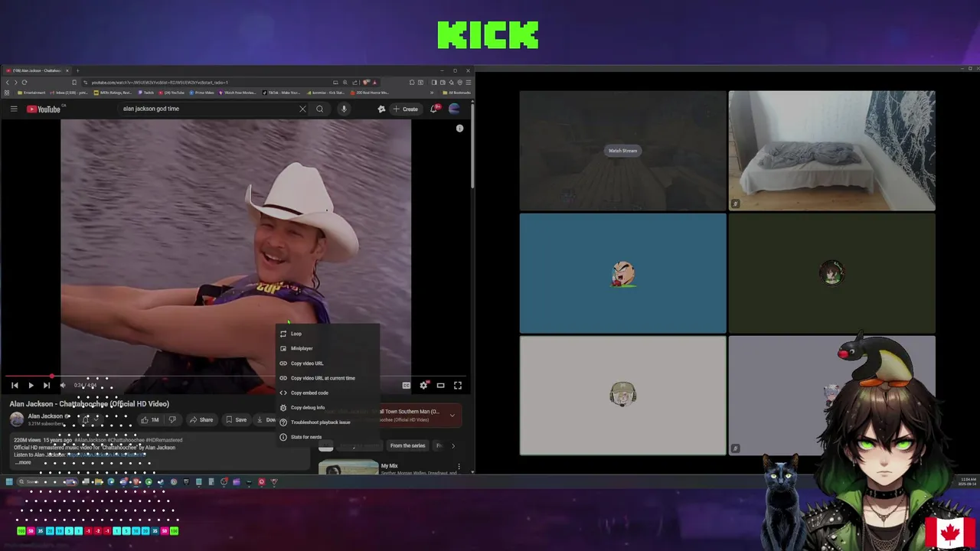Open the player settings gear
980x551 pixels.
click(x=423, y=386)
